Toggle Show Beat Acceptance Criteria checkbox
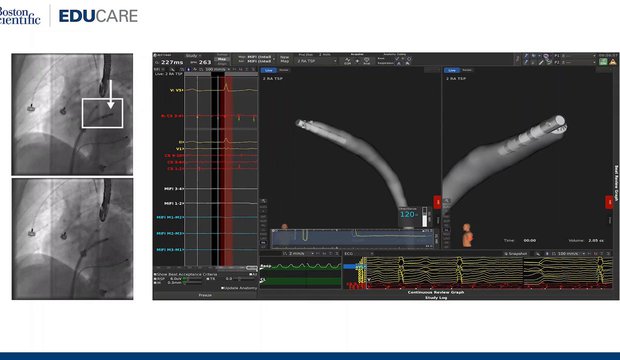Image resolution: width=620 pixels, height=360 pixels. pyautogui.click(x=155, y=274)
